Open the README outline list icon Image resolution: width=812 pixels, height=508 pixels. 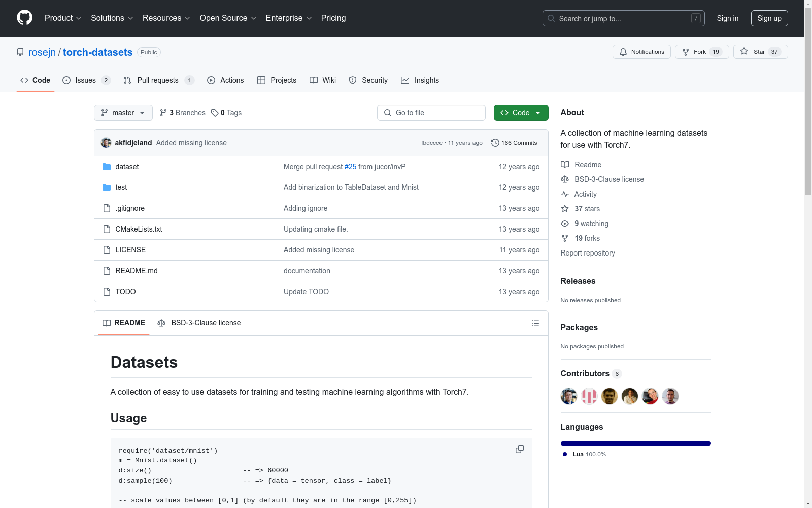click(x=535, y=323)
